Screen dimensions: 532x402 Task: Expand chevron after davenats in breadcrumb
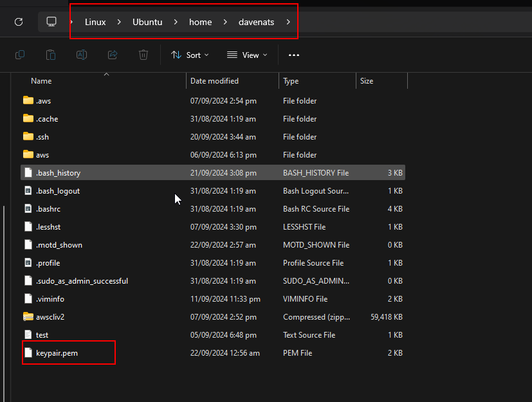pyautogui.click(x=288, y=22)
